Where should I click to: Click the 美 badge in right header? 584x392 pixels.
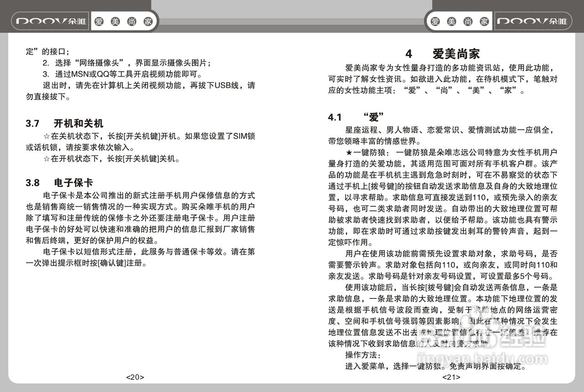[x=452, y=21]
